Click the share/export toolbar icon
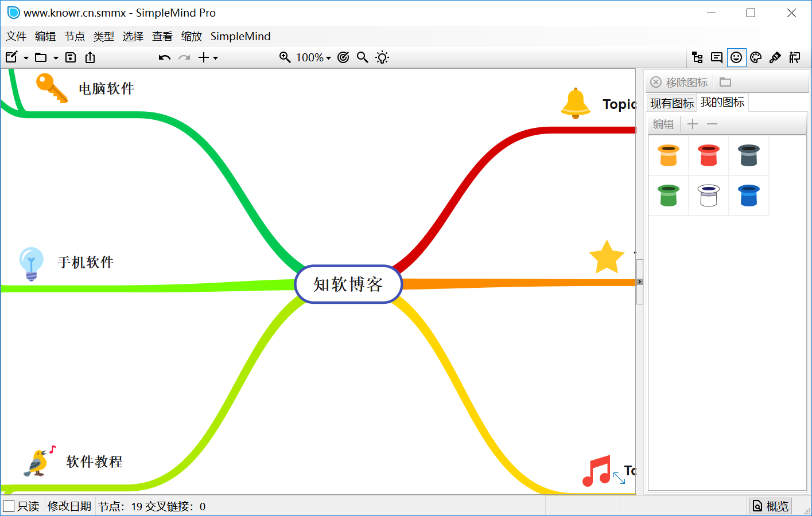Viewport: 812px width, 516px height. point(90,57)
